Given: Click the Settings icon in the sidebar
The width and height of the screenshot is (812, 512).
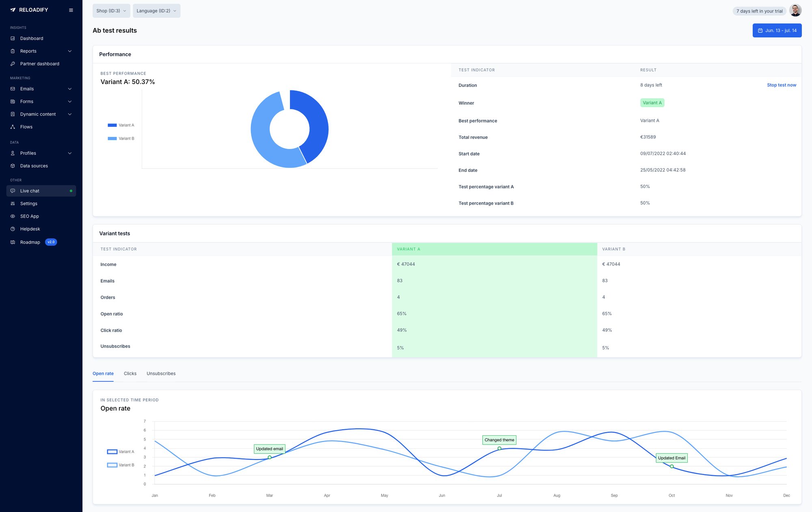Looking at the screenshot, I should (13, 203).
